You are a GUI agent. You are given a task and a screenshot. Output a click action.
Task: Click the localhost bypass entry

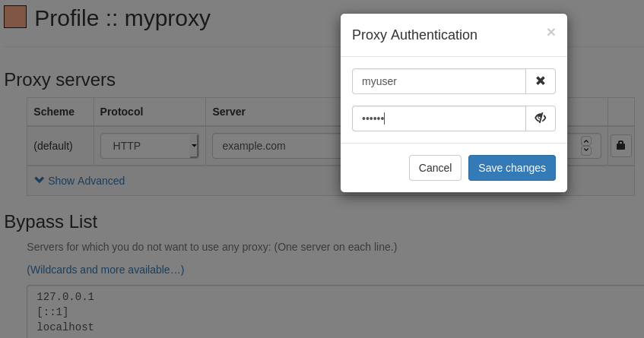[x=65, y=327]
